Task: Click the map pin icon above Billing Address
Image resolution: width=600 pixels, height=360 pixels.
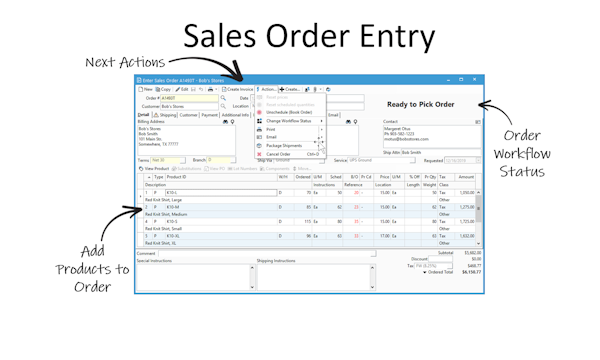Action: pos(232,122)
